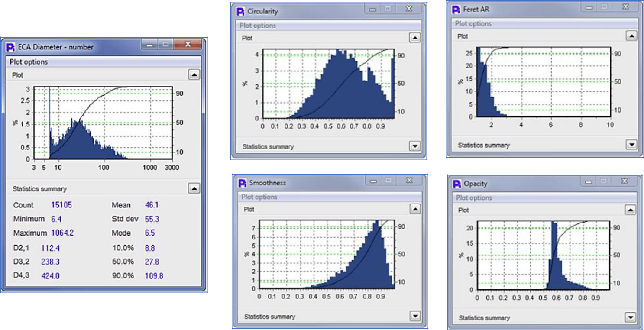Select the D3,2 value 238.3
Viewport: 644px width, 330px height.
pos(50,262)
